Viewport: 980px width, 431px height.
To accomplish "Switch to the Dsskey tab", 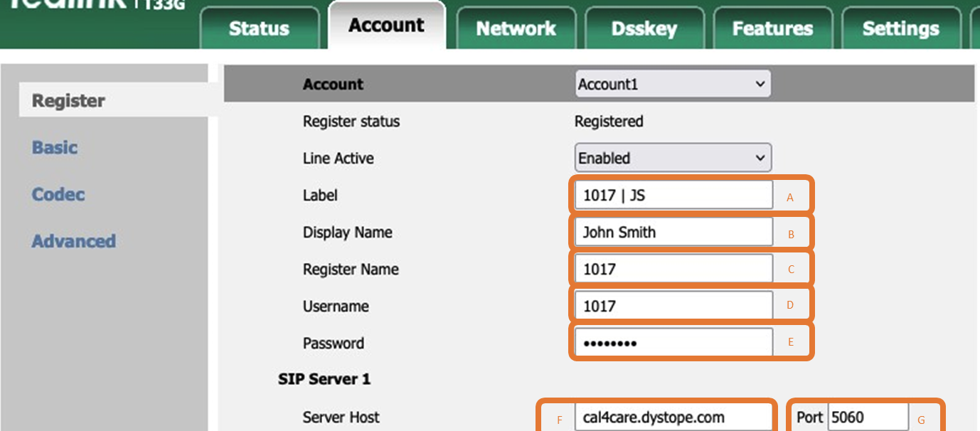I will coord(644,28).
